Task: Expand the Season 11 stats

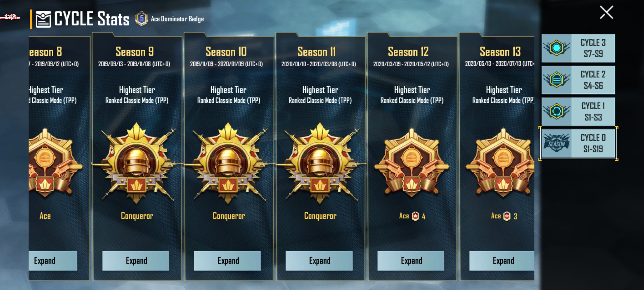Action: tap(319, 260)
